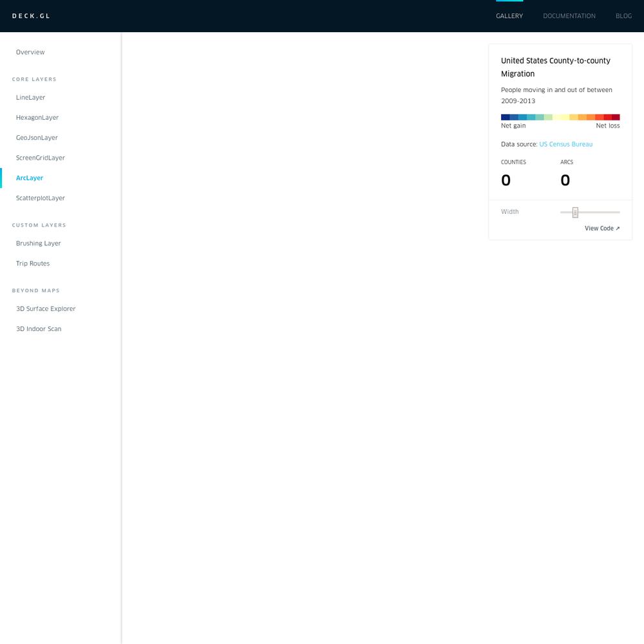Open the GeoJsonLayer example
The height and width of the screenshot is (644, 644).
tap(37, 138)
